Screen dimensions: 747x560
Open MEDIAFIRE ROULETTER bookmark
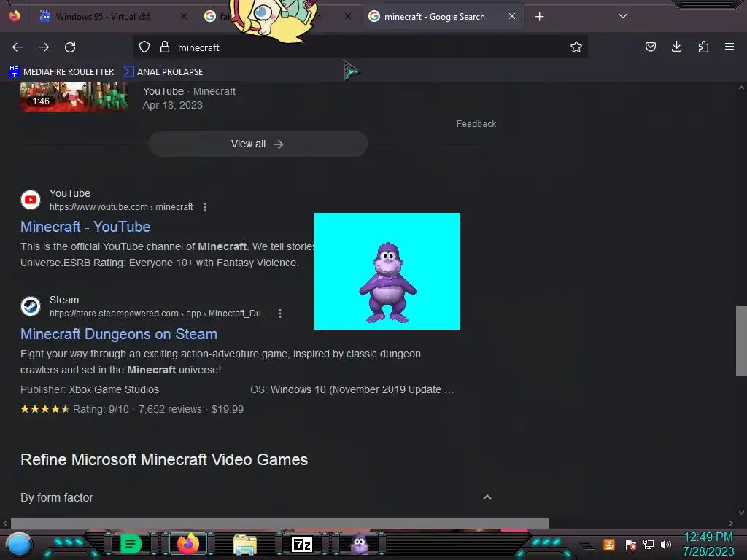61,72
